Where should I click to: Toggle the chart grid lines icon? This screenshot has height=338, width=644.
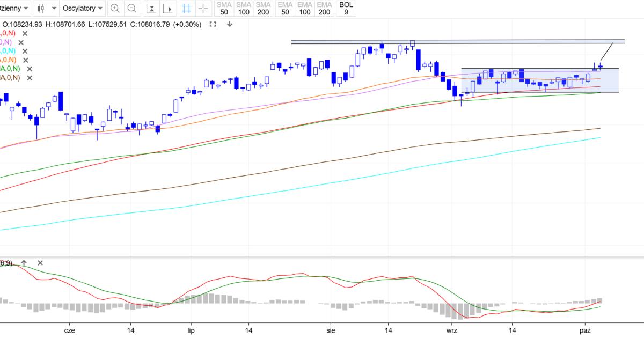(x=186, y=9)
